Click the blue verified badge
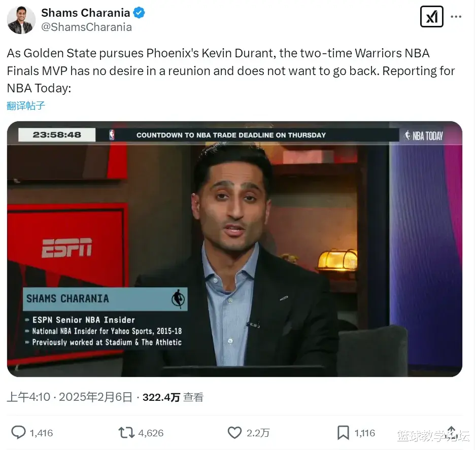Screen dimensions: 476x450 [139, 13]
